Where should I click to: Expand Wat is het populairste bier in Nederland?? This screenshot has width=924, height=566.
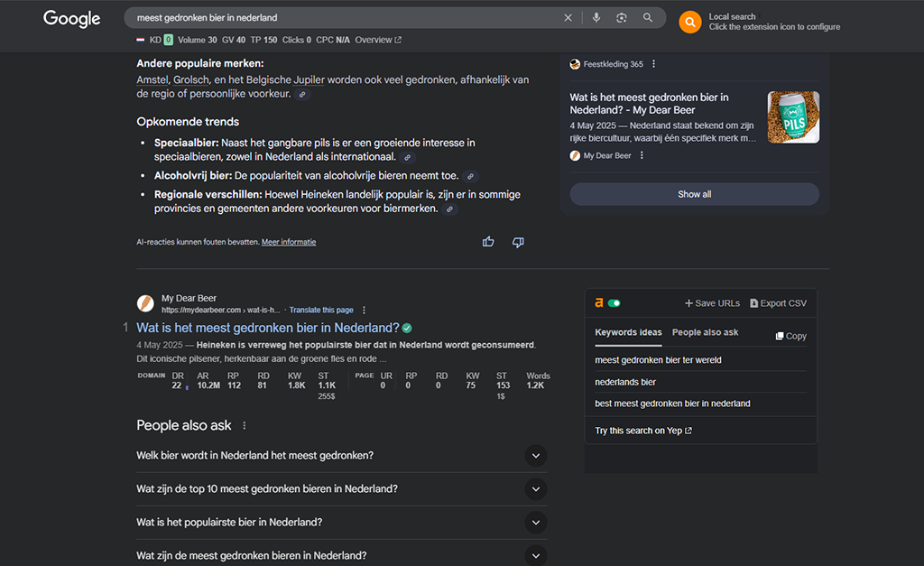(342, 523)
